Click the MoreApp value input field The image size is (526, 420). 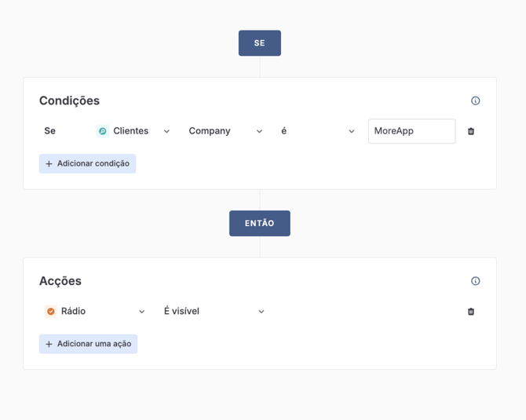pos(411,131)
